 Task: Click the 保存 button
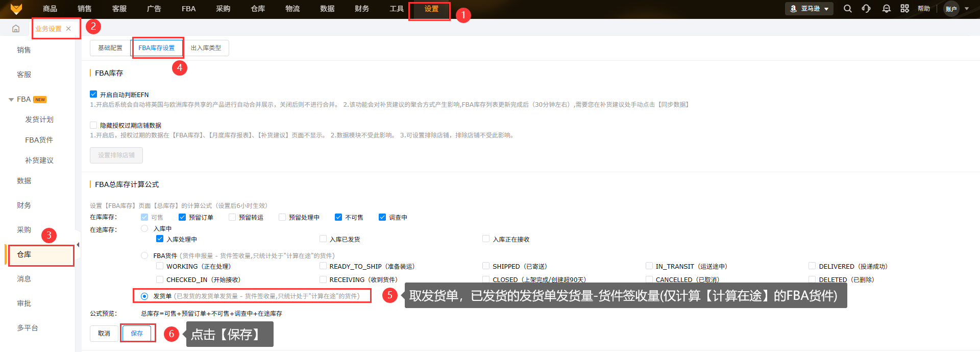coord(137,333)
